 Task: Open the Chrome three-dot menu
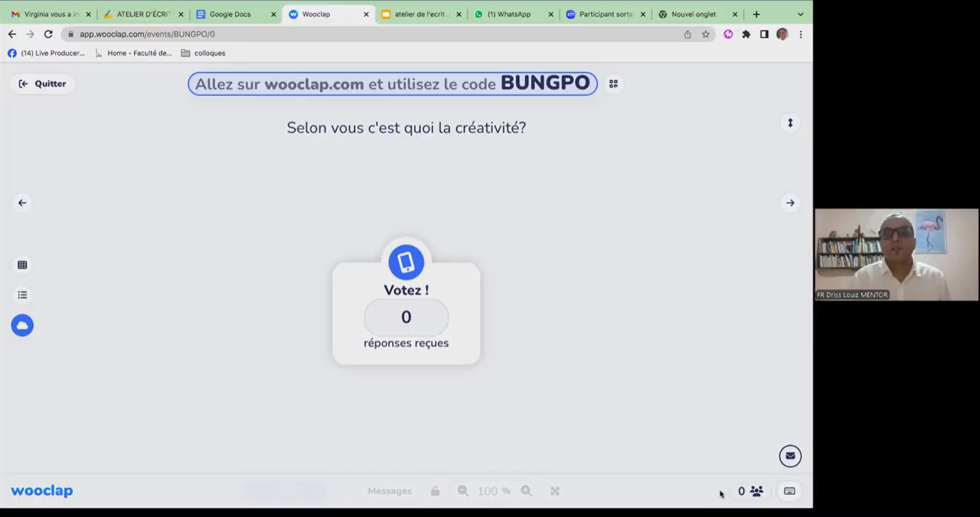pos(801,34)
